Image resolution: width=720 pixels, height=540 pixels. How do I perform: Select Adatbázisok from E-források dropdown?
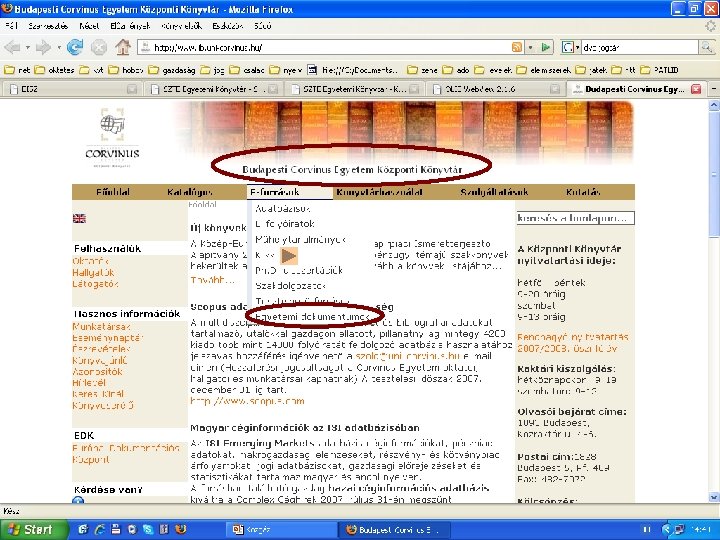point(283,208)
